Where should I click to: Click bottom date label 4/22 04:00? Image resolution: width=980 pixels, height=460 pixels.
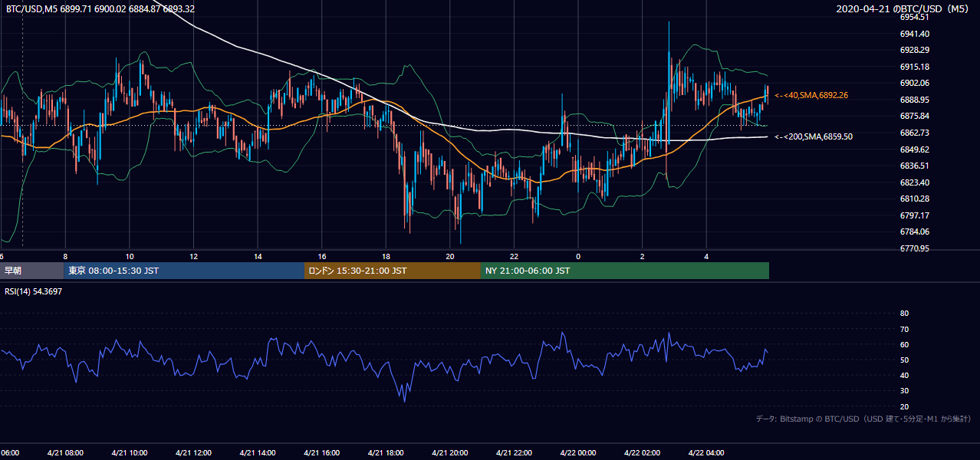(x=706, y=452)
